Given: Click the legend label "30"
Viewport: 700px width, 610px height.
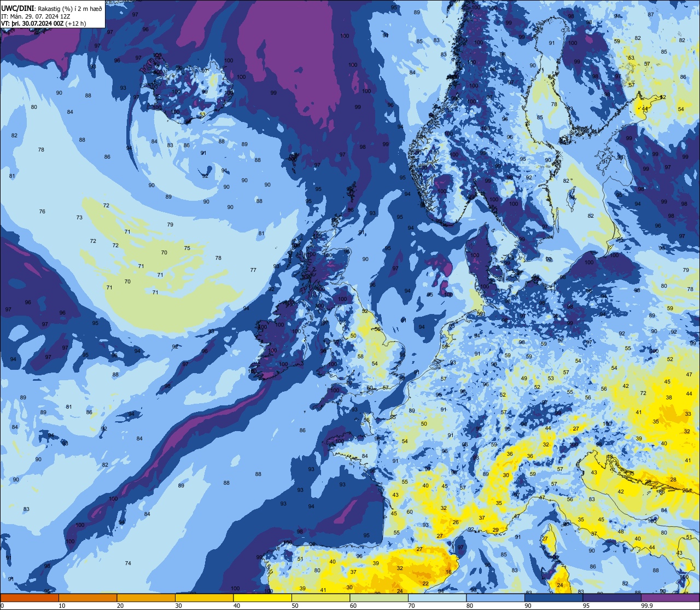Looking at the screenshot, I should [x=178, y=605].
